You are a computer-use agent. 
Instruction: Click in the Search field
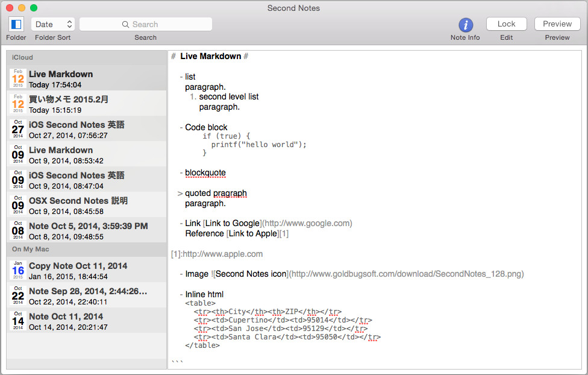pos(146,24)
